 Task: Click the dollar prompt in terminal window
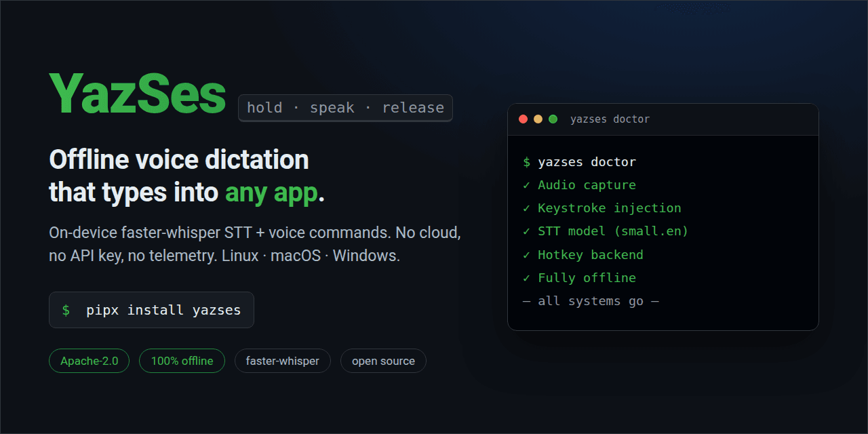(x=526, y=162)
